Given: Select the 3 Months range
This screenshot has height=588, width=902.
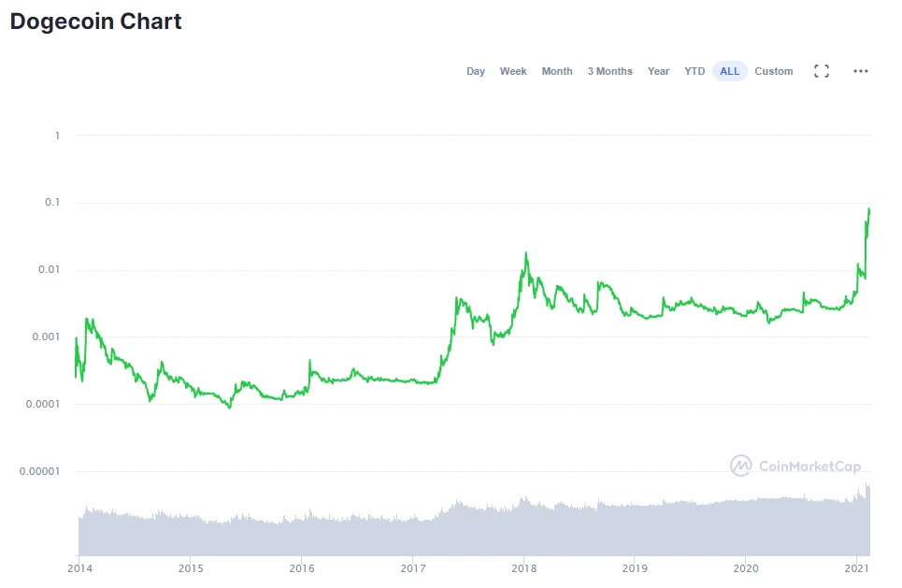Looking at the screenshot, I should point(609,71).
